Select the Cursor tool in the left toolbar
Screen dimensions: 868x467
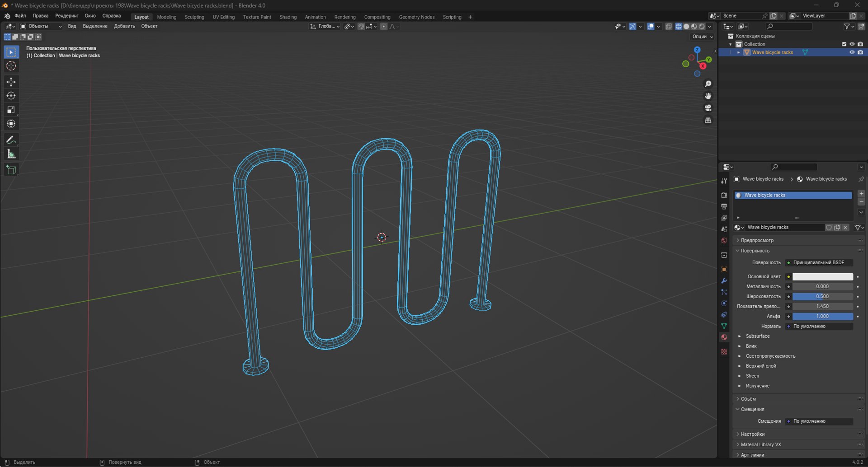[11, 66]
